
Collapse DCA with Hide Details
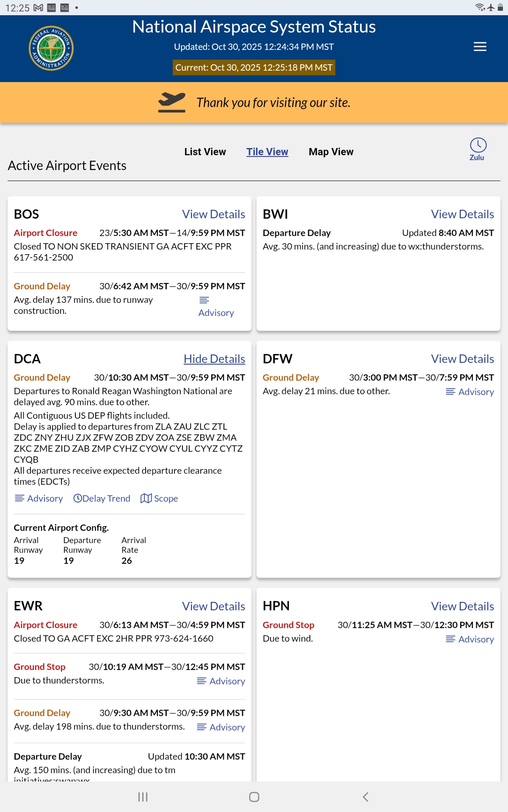pos(214,359)
